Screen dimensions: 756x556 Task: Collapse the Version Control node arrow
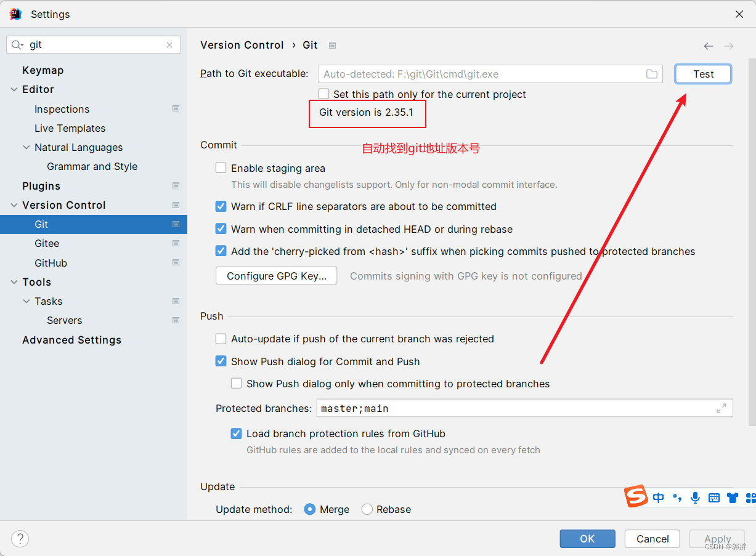coord(14,205)
